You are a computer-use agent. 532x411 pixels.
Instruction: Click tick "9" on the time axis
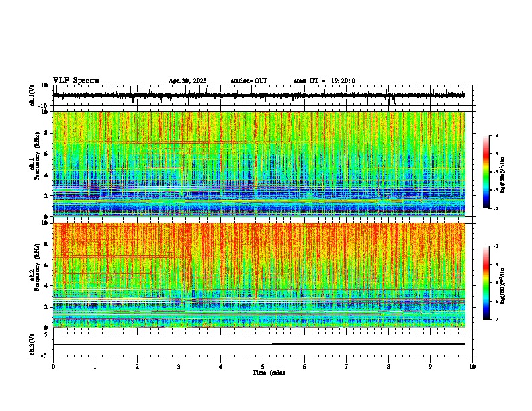click(430, 367)
